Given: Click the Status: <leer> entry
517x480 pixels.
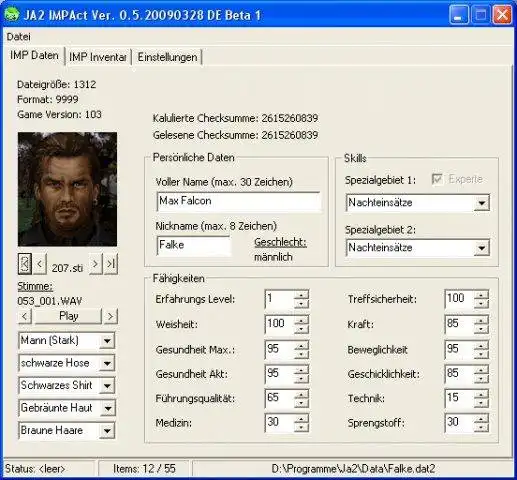Looking at the screenshot, I should [x=35, y=469].
